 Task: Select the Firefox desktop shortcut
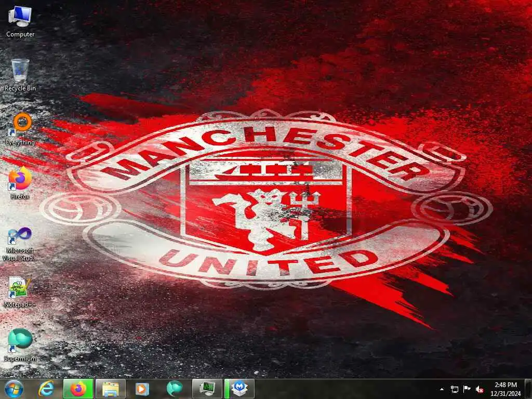[20, 183]
